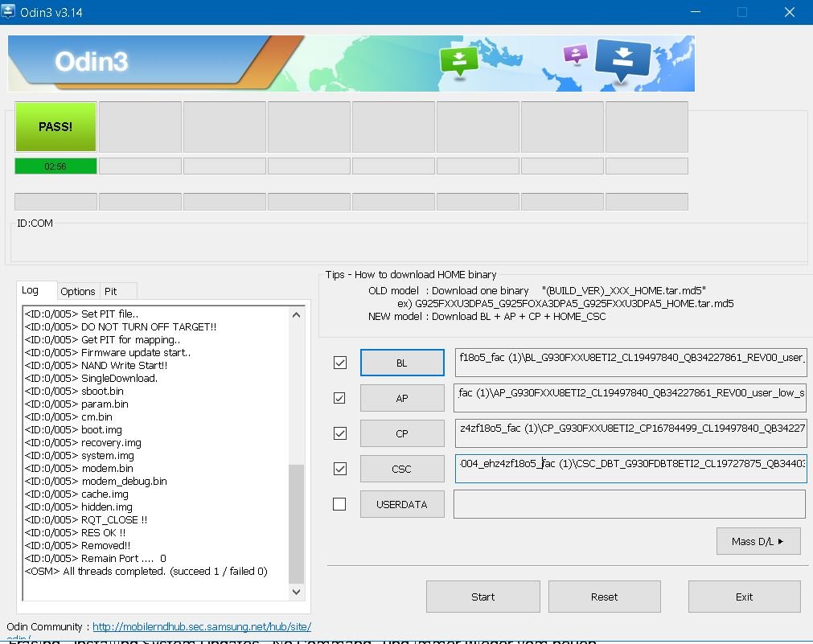
Task: Disable the CSC checkbox
Action: (340, 469)
